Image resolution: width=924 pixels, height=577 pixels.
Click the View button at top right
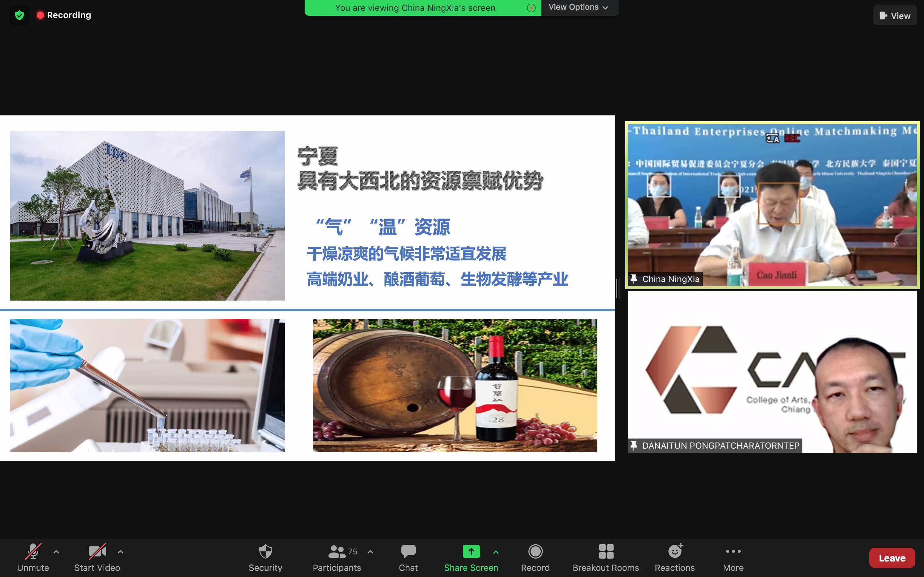point(895,16)
